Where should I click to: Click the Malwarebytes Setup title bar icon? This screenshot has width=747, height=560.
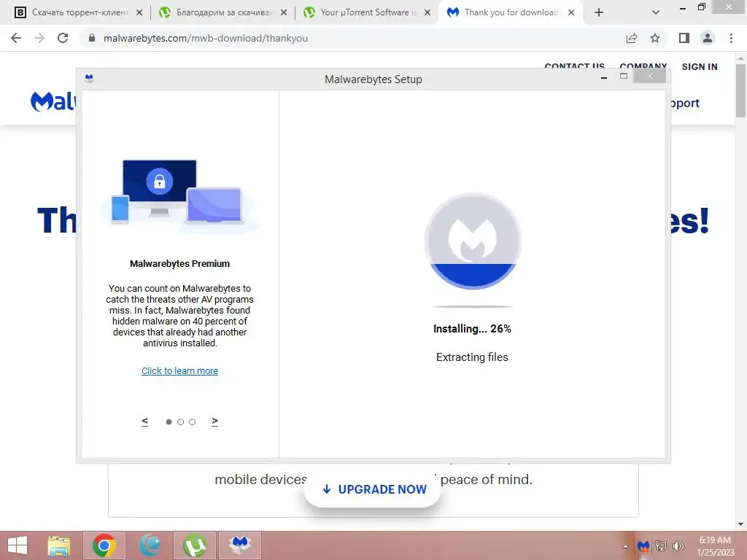[89, 79]
